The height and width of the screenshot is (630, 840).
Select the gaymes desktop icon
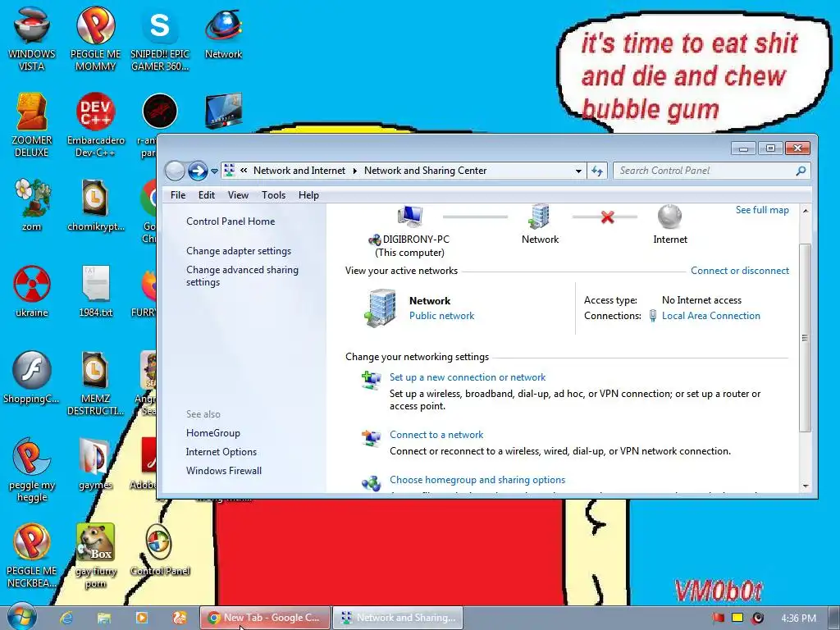tap(95, 464)
